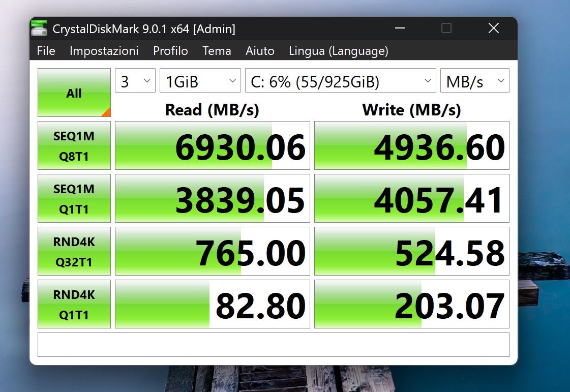Close the CrystalDiskMark window

[493, 28]
